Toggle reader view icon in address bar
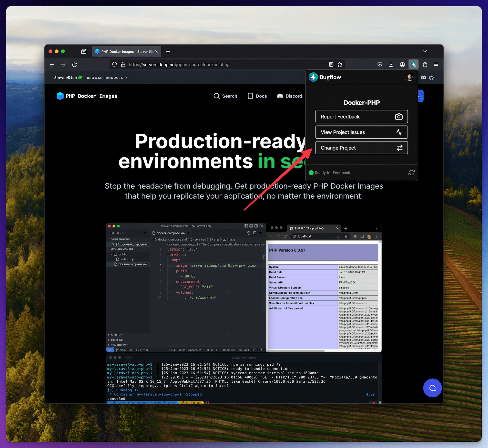488x448 pixels. coord(331,65)
